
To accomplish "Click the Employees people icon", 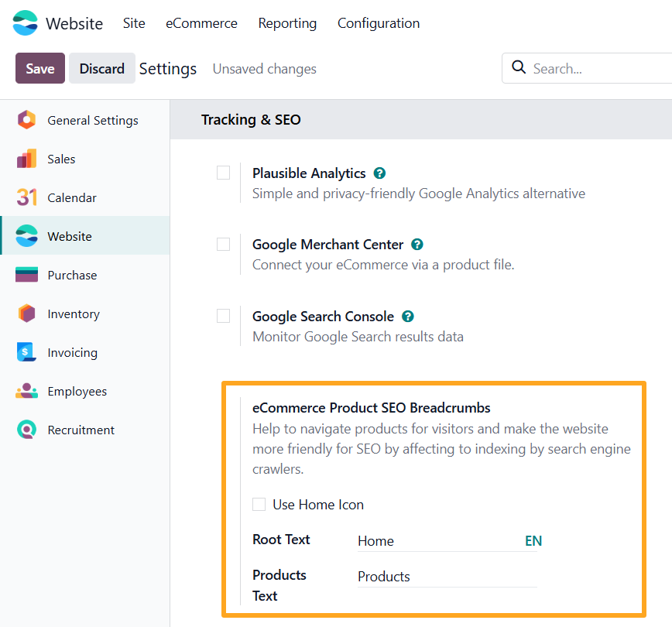I will tap(26, 390).
